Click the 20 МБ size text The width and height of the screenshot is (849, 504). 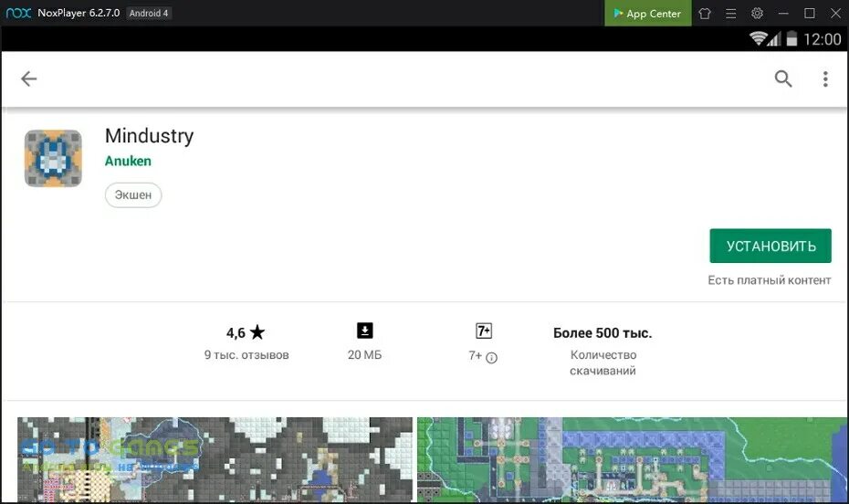[x=364, y=355]
